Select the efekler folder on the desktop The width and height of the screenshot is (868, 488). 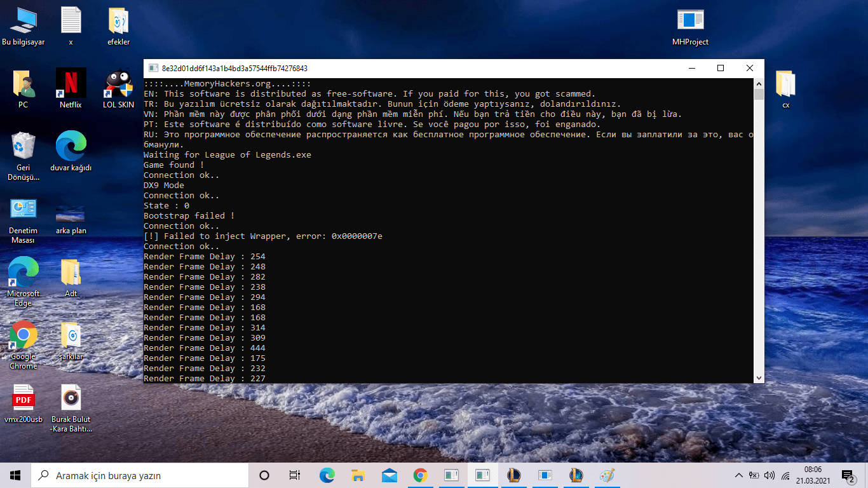coord(119,26)
